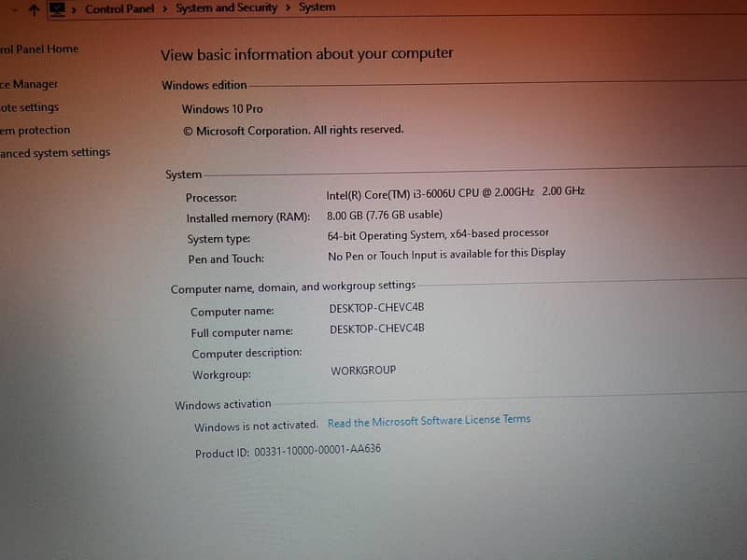Click the computer icon in address bar
The image size is (747, 560).
point(57,9)
